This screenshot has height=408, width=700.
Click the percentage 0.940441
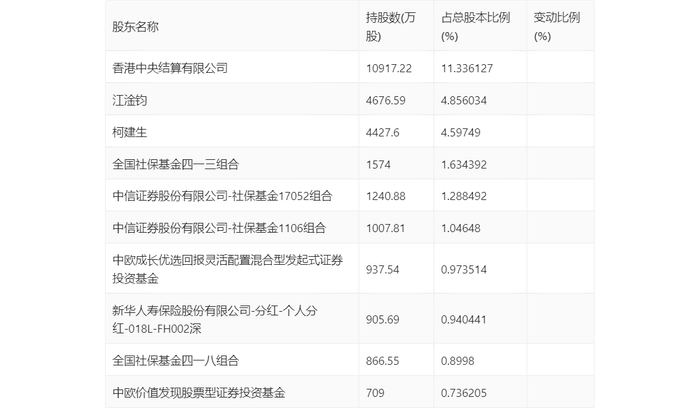pyautogui.click(x=464, y=320)
